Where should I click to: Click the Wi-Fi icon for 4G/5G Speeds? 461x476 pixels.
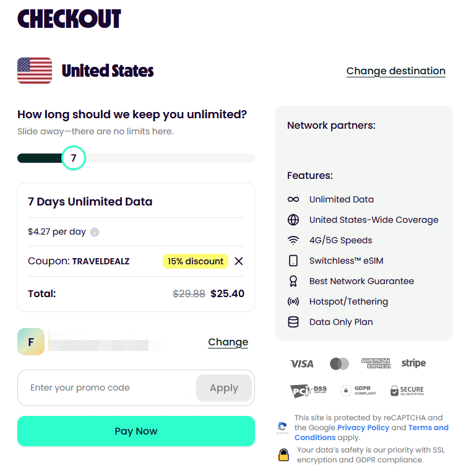(x=293, y=240)
